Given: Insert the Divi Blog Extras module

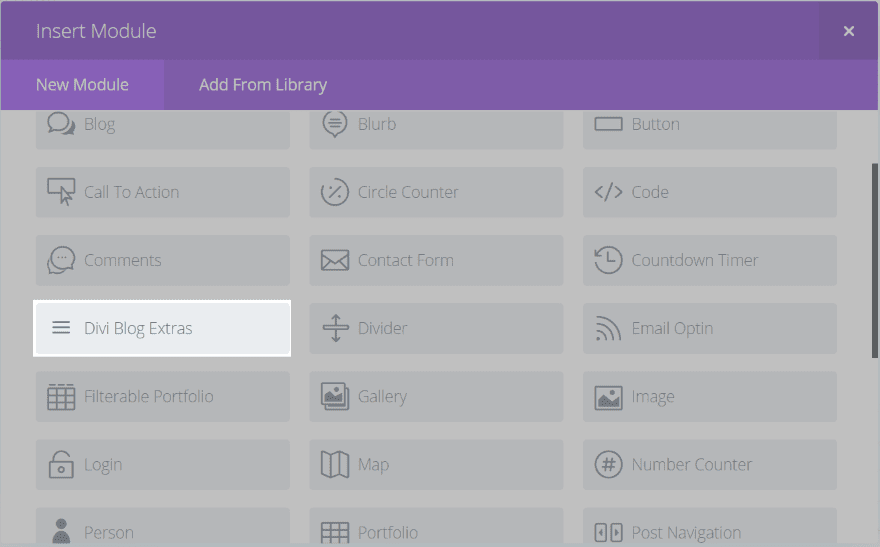Looking at the screenshot, I should 162,328.
